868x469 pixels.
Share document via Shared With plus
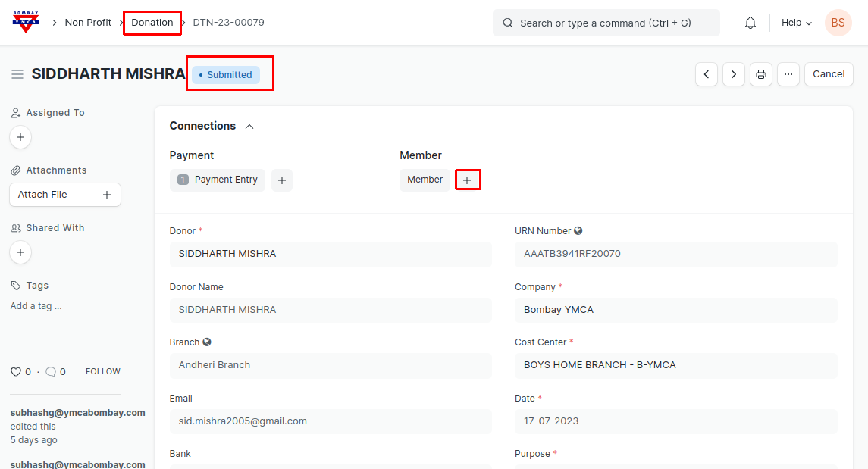[20, 252]
